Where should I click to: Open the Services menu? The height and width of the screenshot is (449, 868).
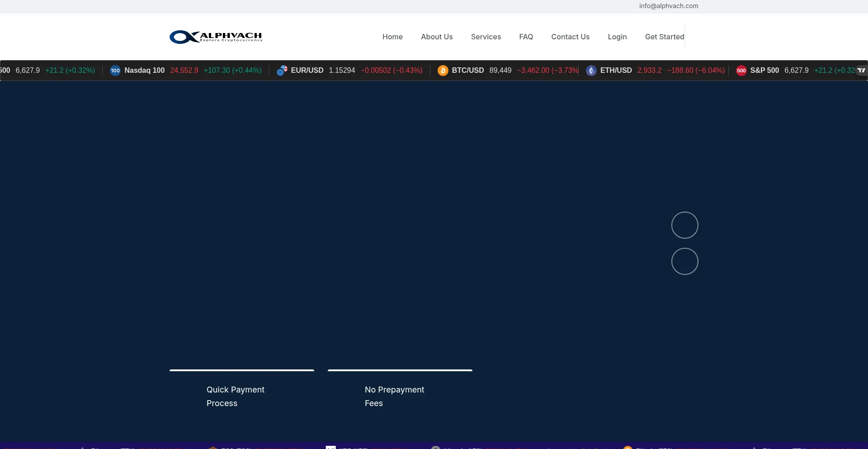(486, 37)
